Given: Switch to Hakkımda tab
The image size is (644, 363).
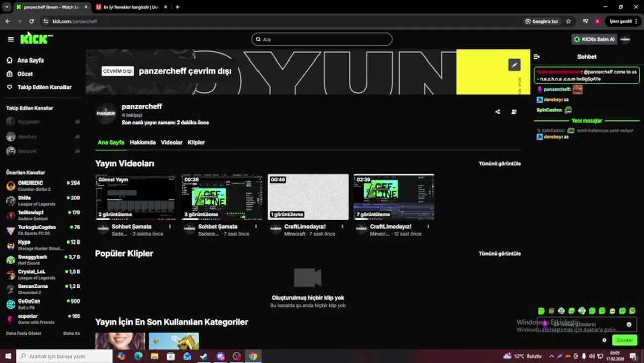Looking at the screenshot, I should (143, 142).
